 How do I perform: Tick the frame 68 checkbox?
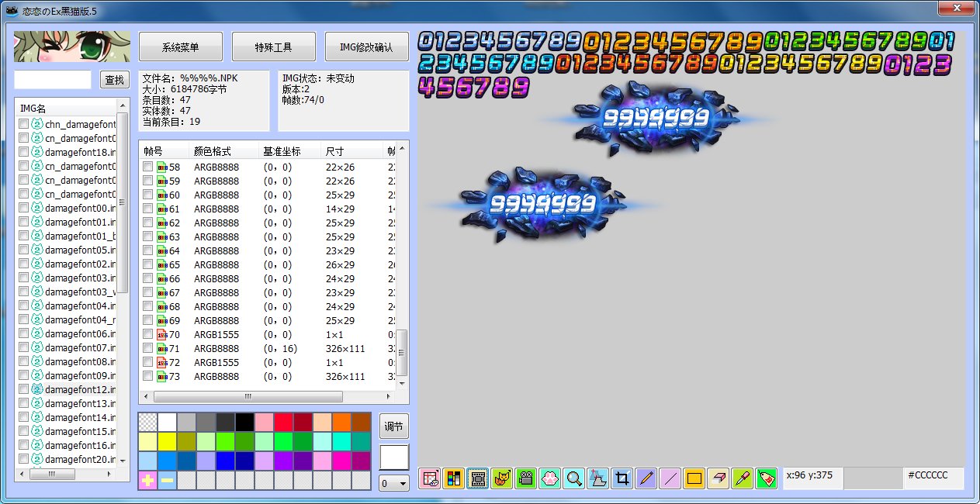[147, 306]
